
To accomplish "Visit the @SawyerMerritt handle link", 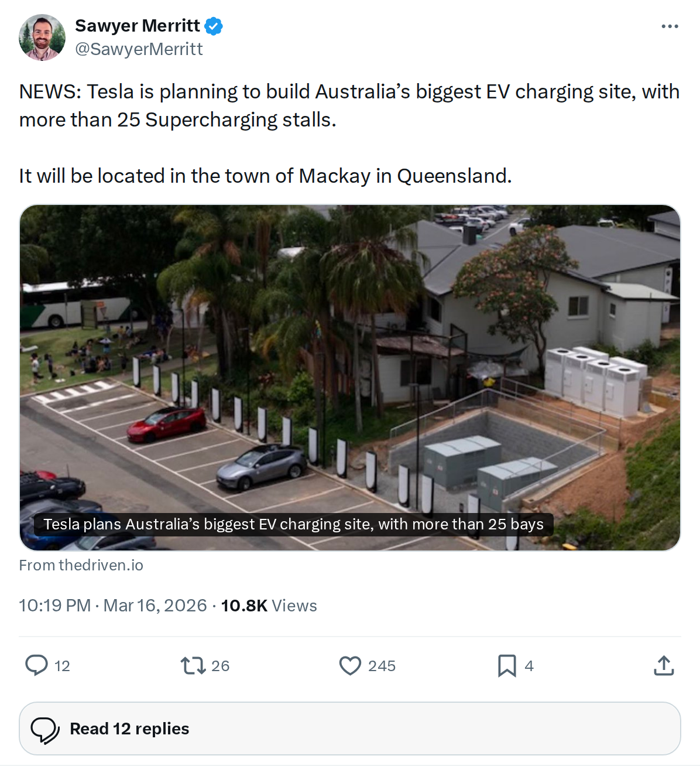I will click(139, 49).
